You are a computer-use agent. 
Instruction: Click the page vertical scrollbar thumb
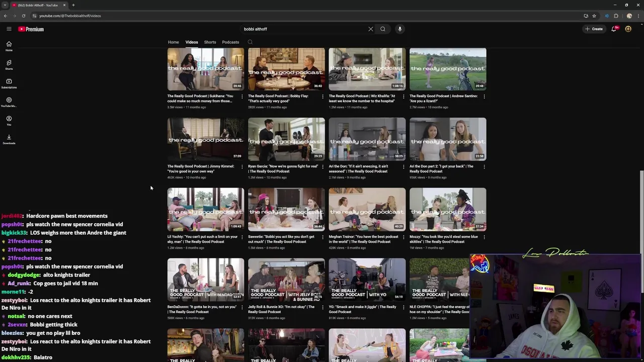[x=641, y=211]
